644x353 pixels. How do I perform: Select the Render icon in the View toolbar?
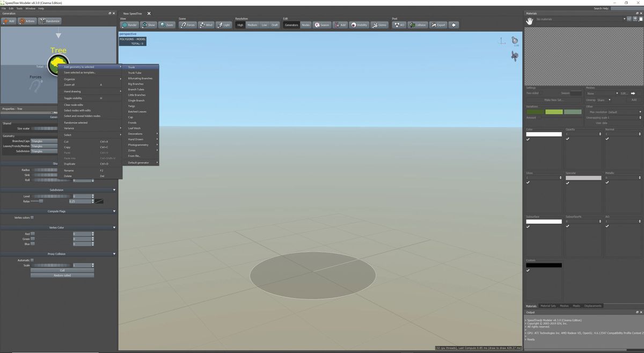[x=129, y=25]
